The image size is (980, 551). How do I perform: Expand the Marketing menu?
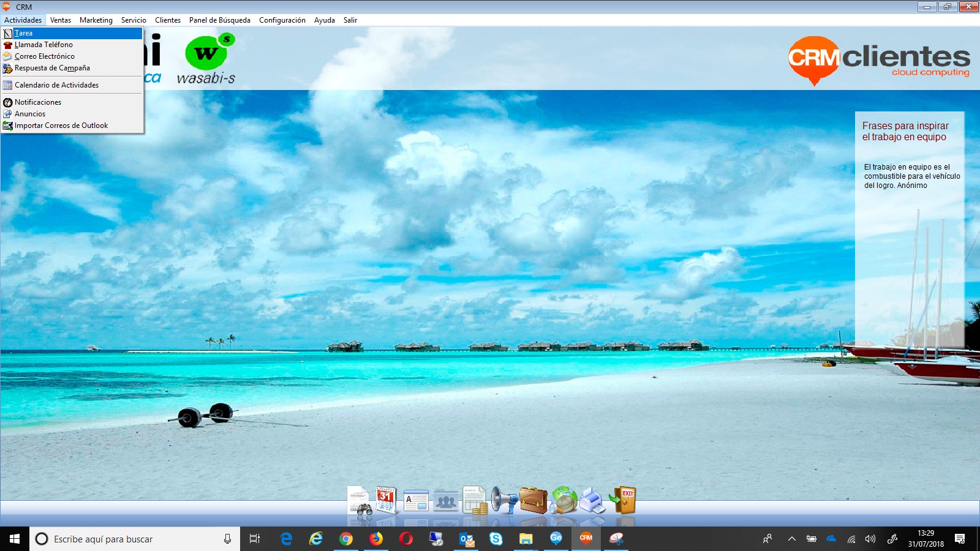click(96, 20)
